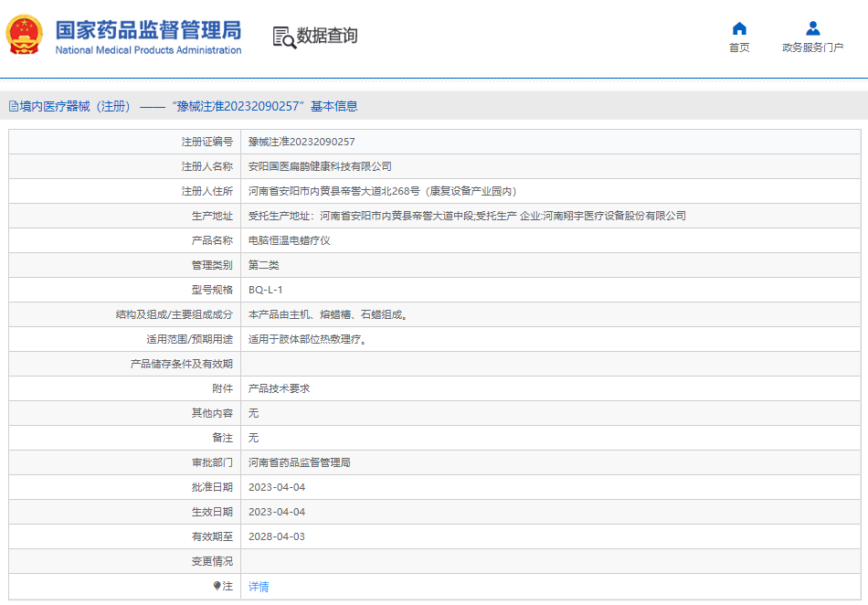Image resolution: width=868 pixels, height=605 pixels.
Task: Click 批准日期 value 2023-04-04
Action: [277, 487]
